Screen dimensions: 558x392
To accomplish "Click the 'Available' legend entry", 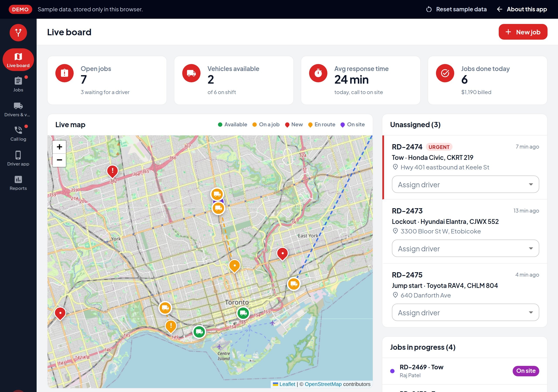I will click(232, 124).
